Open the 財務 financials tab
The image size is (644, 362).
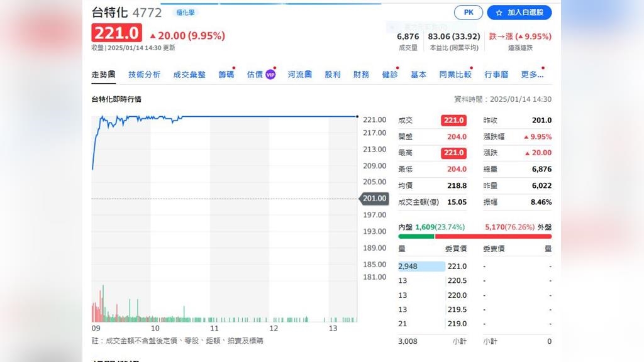coord(361,74)
